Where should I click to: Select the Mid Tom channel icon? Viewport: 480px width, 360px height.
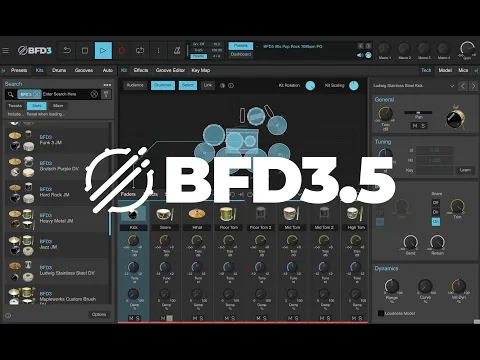tap(292, 214)
